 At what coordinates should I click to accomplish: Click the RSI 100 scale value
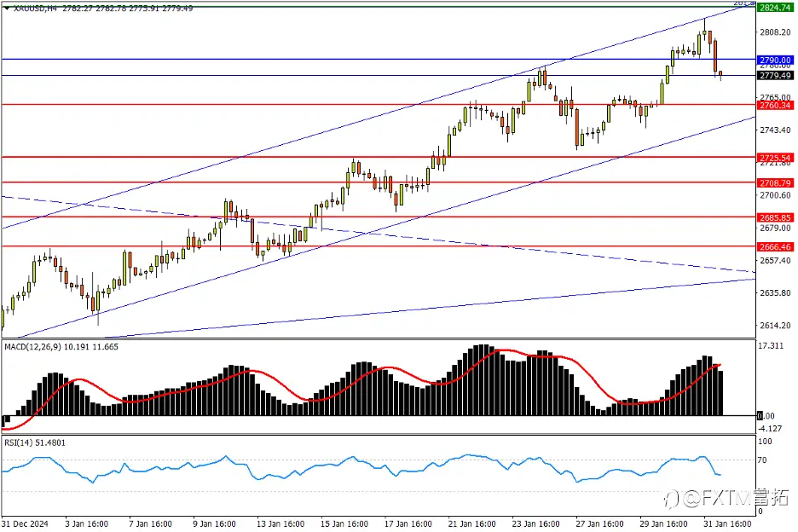tap(765, 442)
